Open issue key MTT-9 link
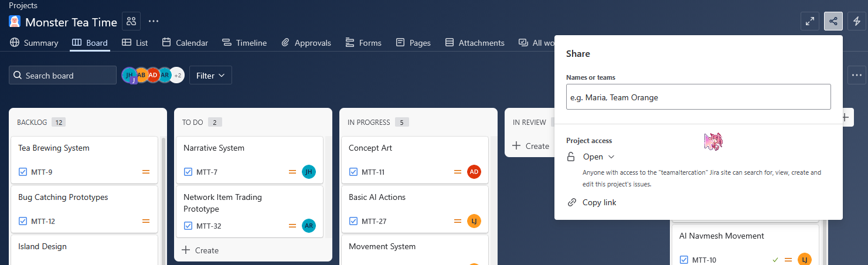868x265 pixels. (x=42, y=172)
